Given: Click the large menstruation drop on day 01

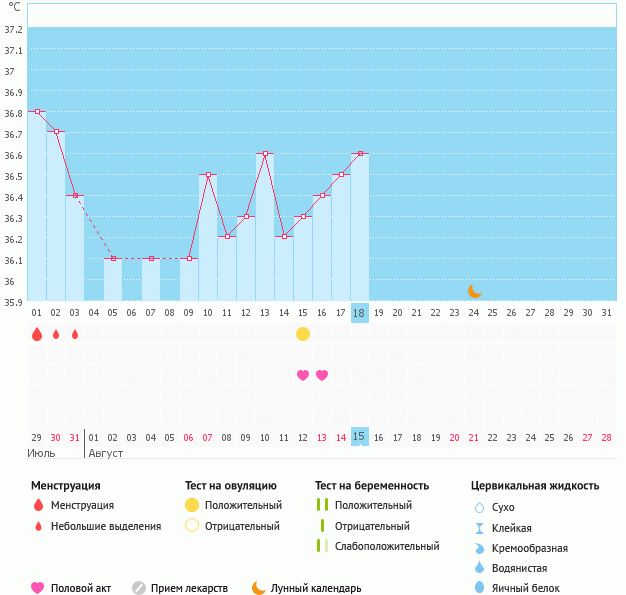Looking at the screenshot, I should pyautogui.click(x=37, y=334).
